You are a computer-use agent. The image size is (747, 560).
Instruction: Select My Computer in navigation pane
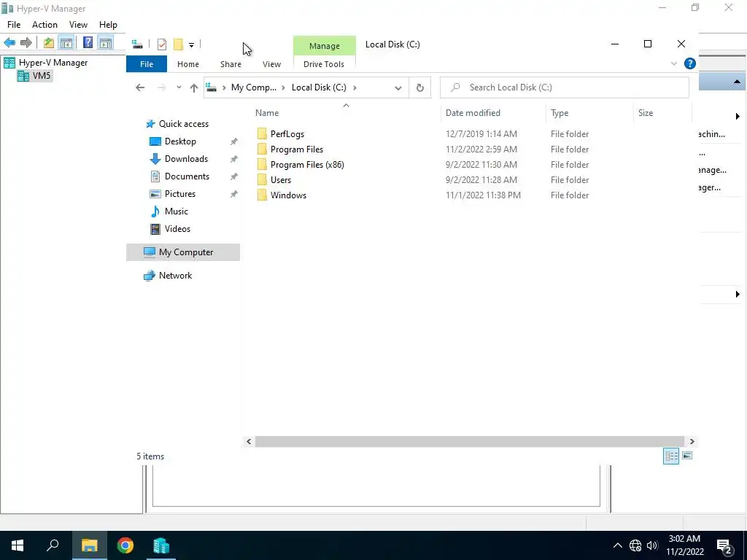(183, 252)
